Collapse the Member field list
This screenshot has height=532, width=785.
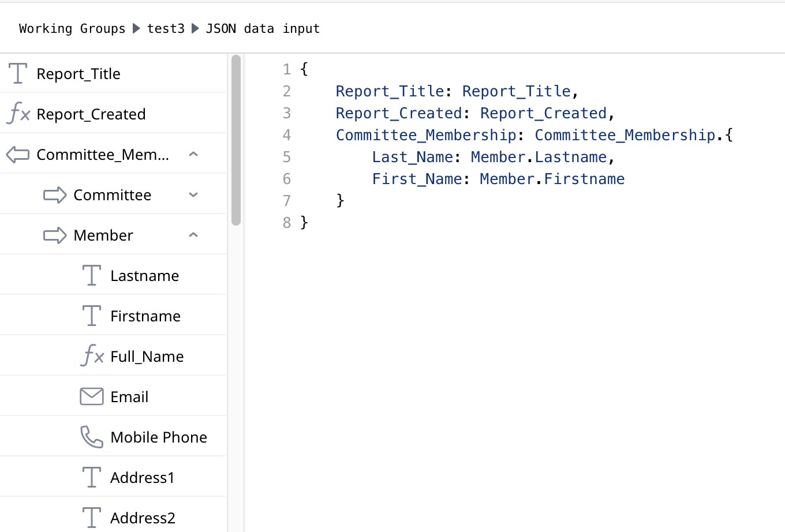click(194, 235)
